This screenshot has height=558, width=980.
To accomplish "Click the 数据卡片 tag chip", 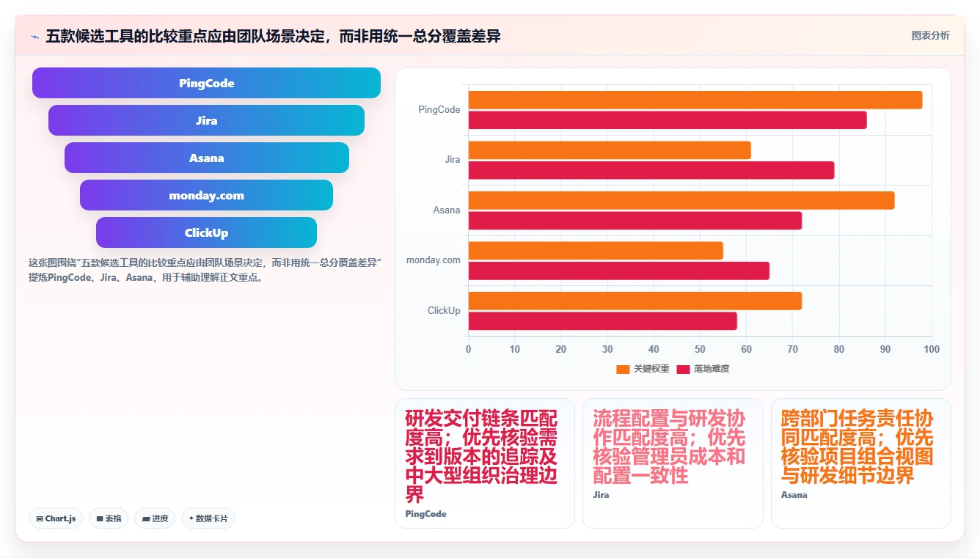I will [208, 518].
